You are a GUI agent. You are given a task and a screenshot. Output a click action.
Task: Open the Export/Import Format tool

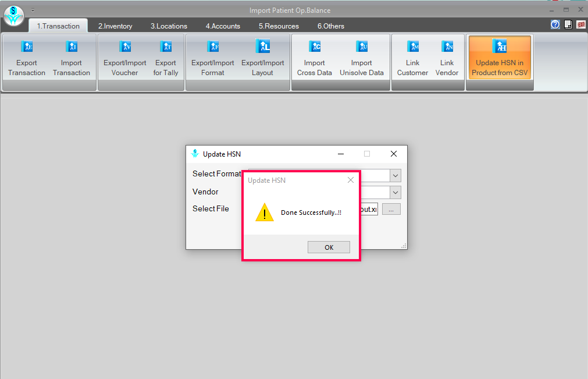click(x=212, y=57)
